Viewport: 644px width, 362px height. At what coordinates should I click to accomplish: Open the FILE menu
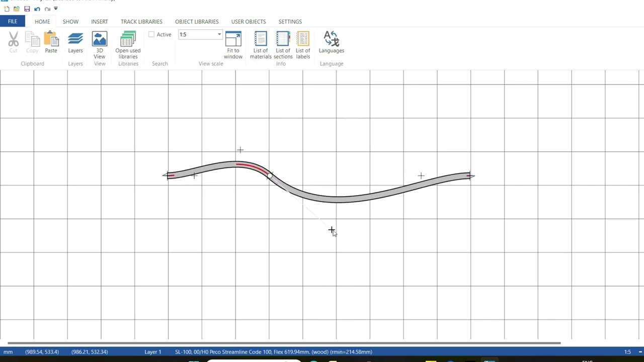[x=13, y=22]
